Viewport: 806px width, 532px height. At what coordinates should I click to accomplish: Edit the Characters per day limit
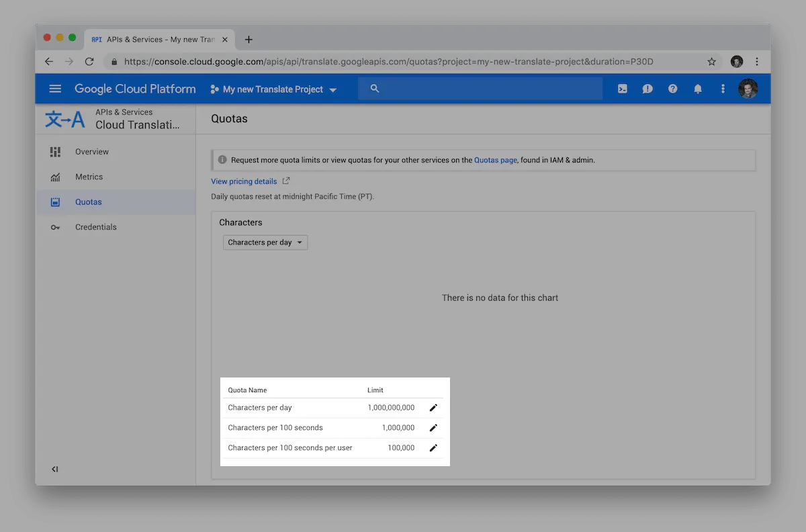click(433, 408)
